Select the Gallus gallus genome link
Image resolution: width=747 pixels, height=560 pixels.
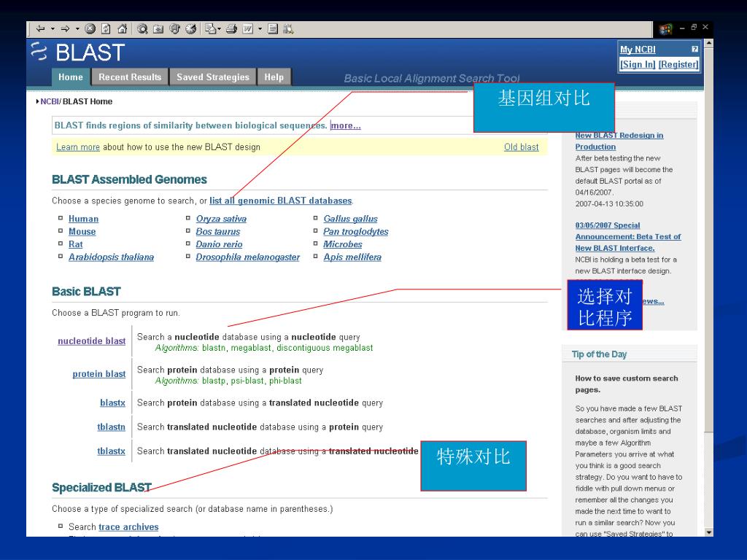coord(351,219)
